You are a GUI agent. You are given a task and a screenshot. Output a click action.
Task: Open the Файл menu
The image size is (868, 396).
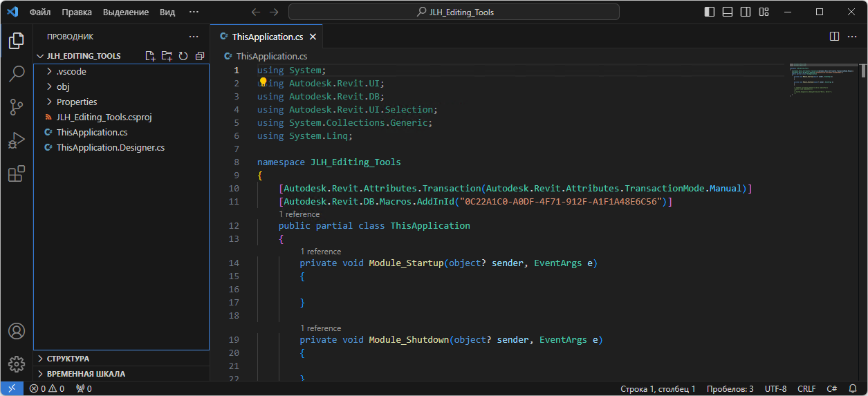[40, 12]
